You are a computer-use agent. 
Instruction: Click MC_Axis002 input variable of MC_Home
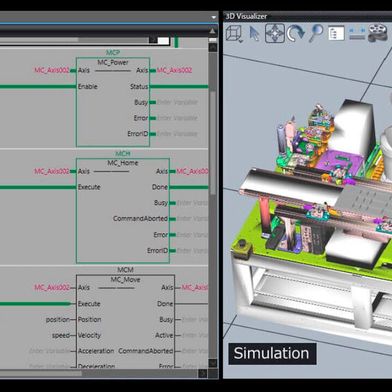(x=52, y=171)
